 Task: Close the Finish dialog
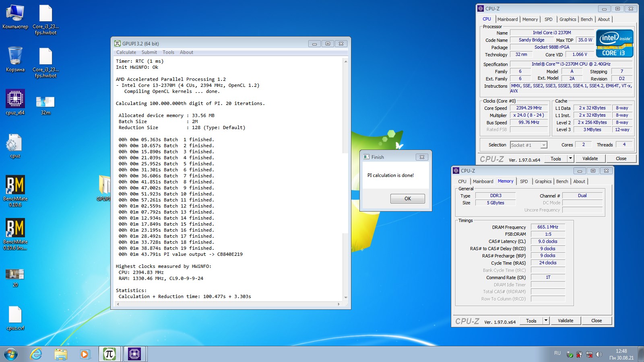coord(422,157)
